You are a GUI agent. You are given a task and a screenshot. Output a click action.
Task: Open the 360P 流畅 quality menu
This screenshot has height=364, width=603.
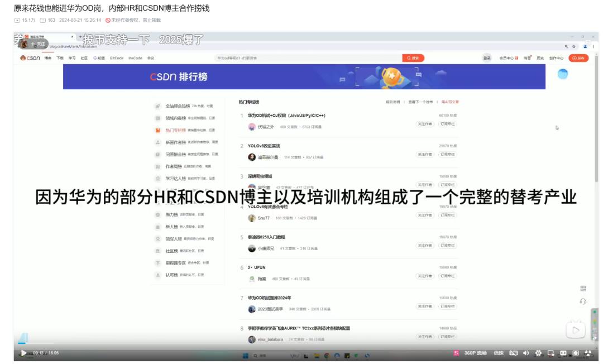pos(475,353)
